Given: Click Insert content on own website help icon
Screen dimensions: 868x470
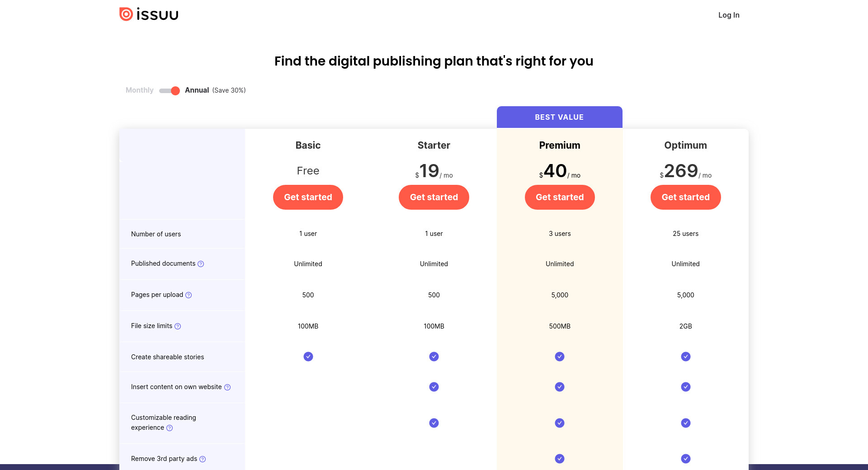Looking at the screenshot, I should coord(227,387).
